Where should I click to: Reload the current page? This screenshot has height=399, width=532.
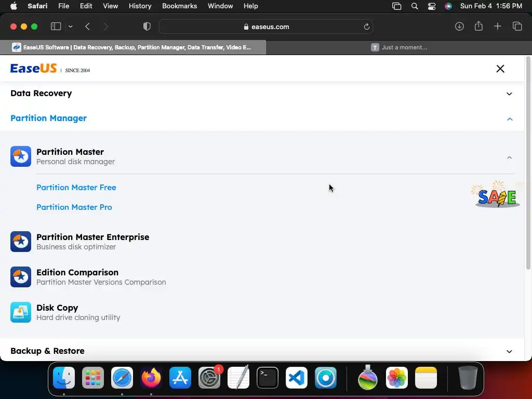coord(366,26)
